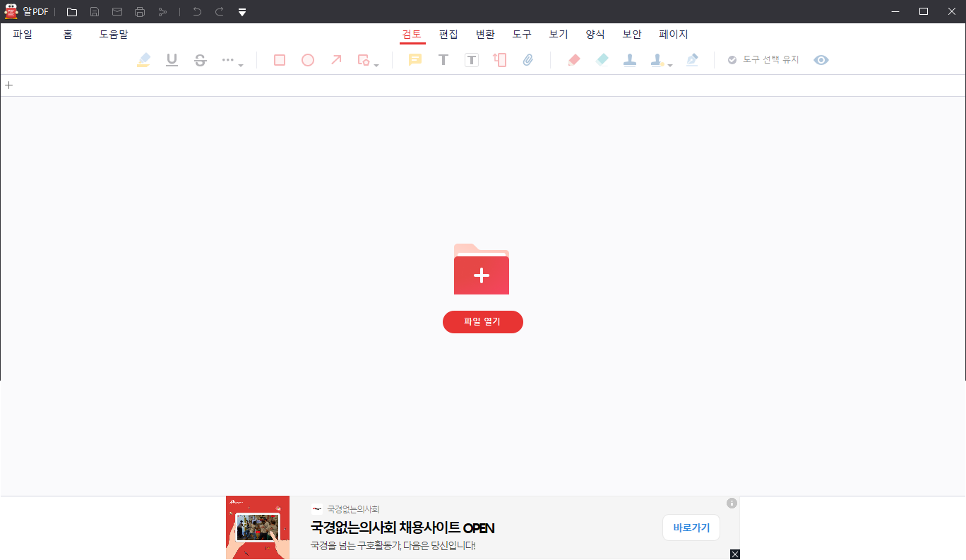Select the strikethrough annotation tool
The width and height of the screenshot is (966, 560).
tap(200, 59)
